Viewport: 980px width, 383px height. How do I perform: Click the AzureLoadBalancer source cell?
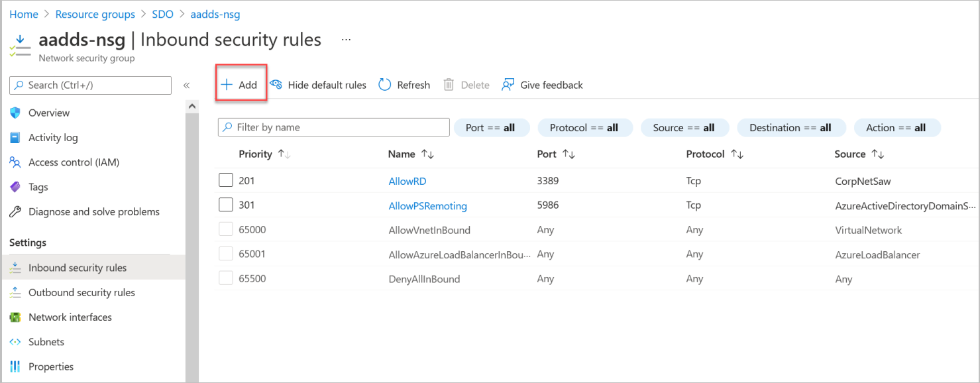tap(877, 255)
